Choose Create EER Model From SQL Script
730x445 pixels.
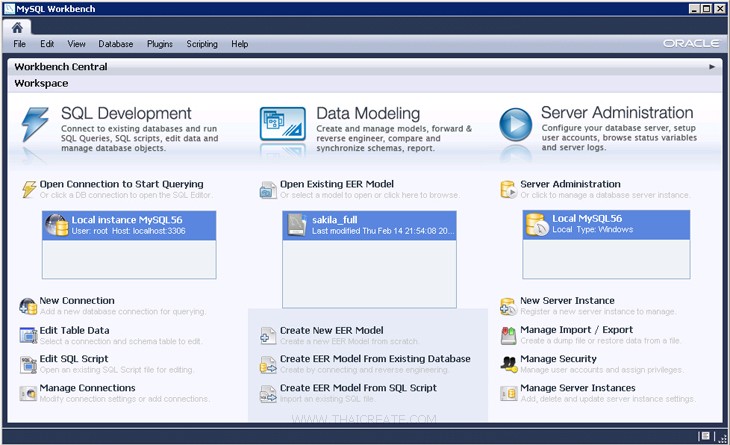click(358, 388)
